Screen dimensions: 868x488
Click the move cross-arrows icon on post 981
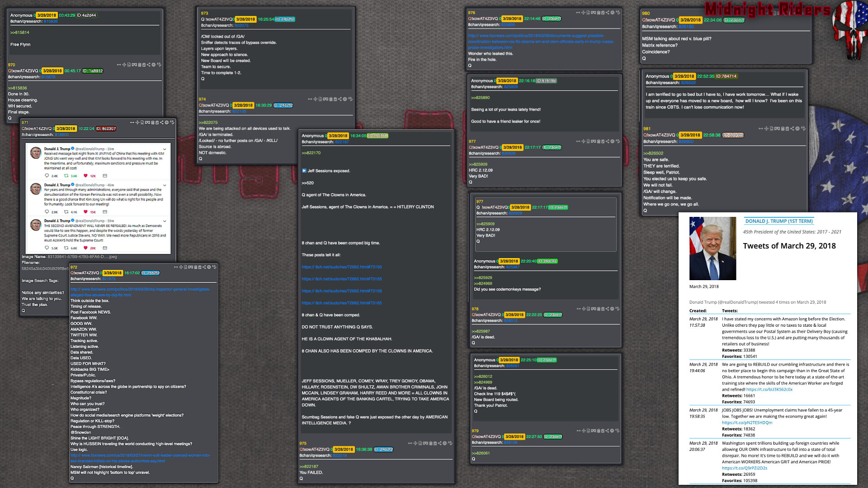(766, 129)
